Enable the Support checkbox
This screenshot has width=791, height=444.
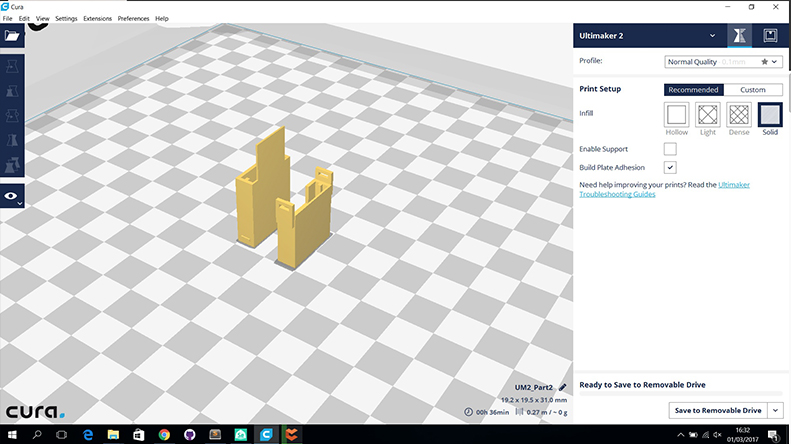tap(670, 149)
